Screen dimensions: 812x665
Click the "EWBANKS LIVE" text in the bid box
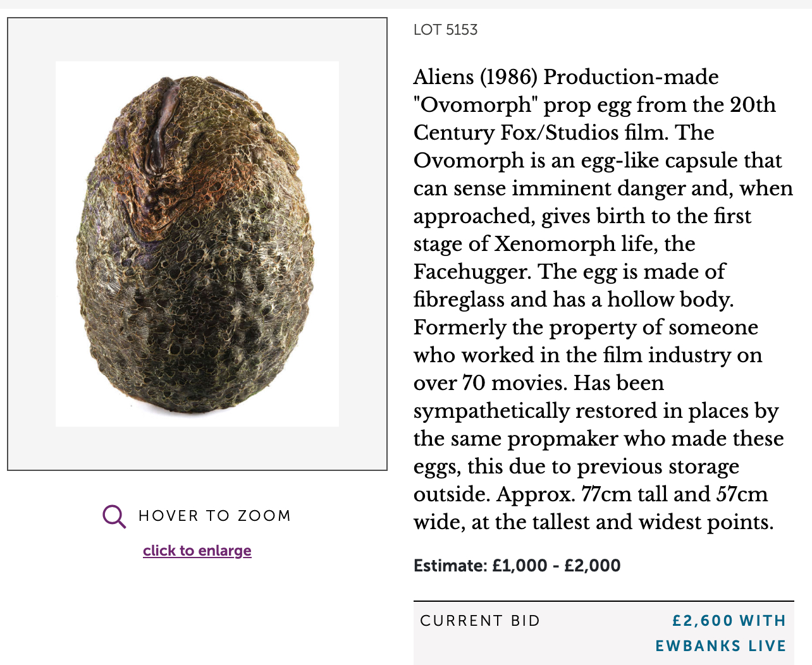[720, 646]
